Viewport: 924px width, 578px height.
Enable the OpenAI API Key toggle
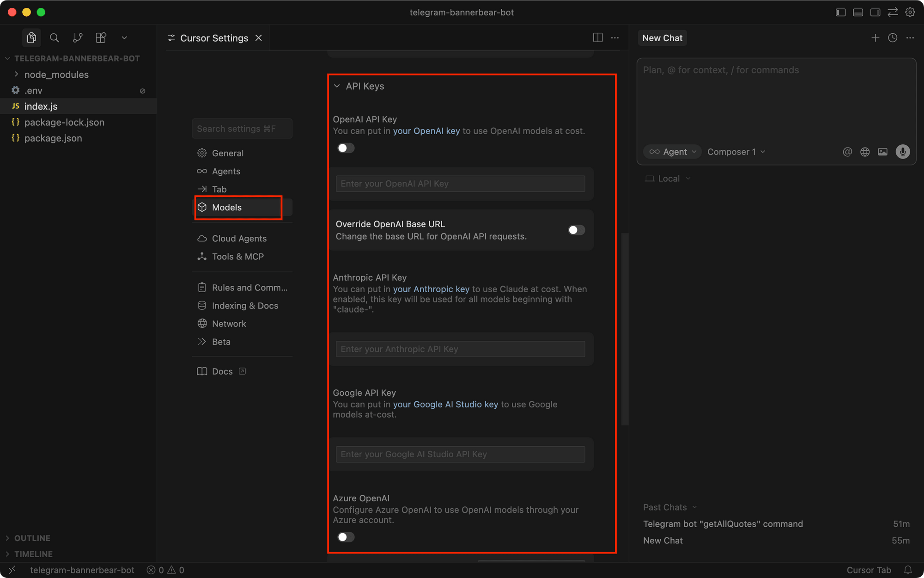click(346, 148)
